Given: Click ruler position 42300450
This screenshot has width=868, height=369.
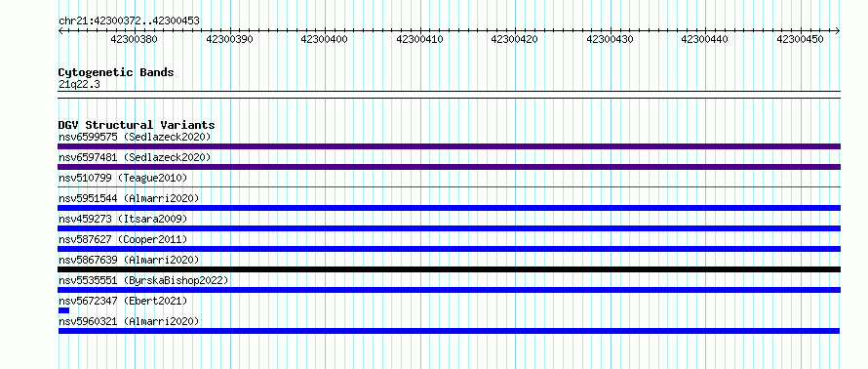Looking at the screenshot, I should [800, 39].
